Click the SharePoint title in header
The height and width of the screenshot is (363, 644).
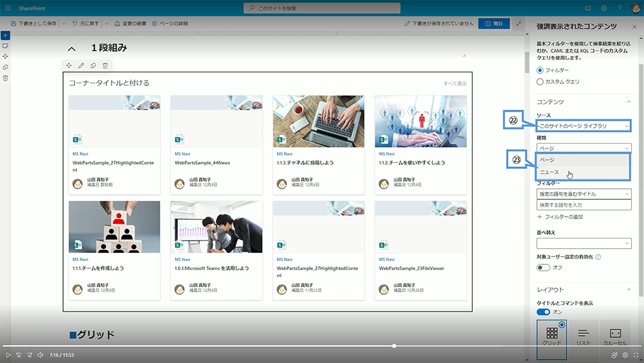coord(32,8)
